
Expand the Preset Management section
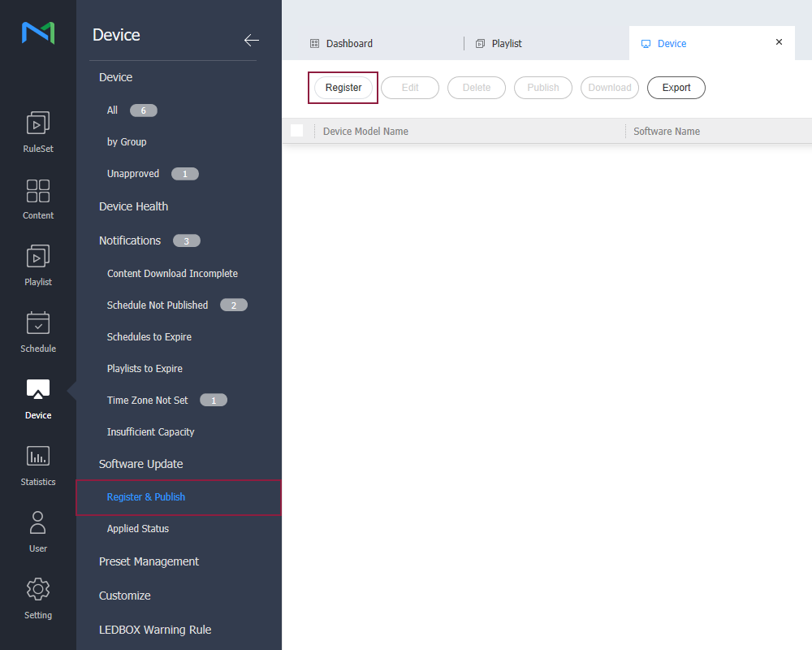[x=149, y=561]
